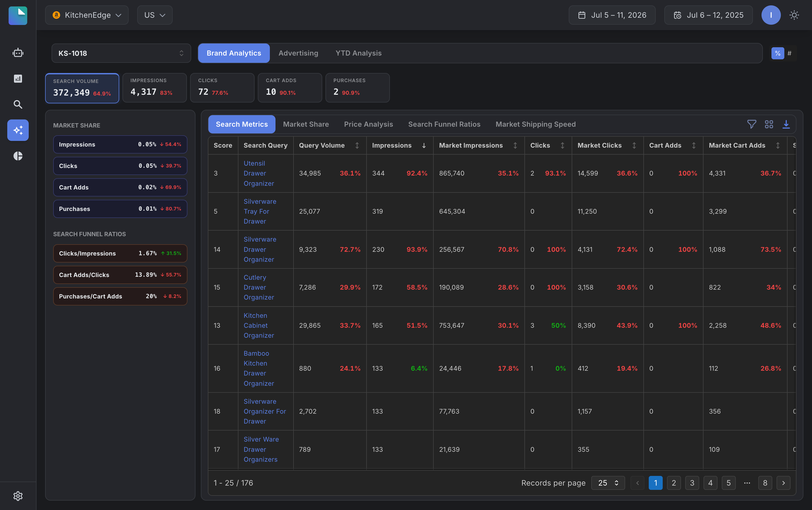Sort by Market Impressions column arrows

click(x=515, y=145)
